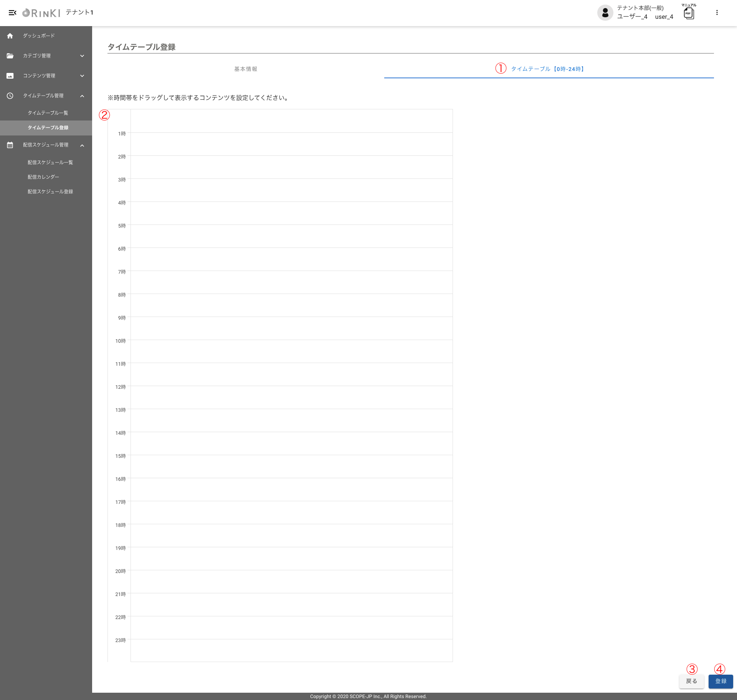This screenshot has width=737, height=700.
Task: Click the user avatar icon
Action: 605,13
